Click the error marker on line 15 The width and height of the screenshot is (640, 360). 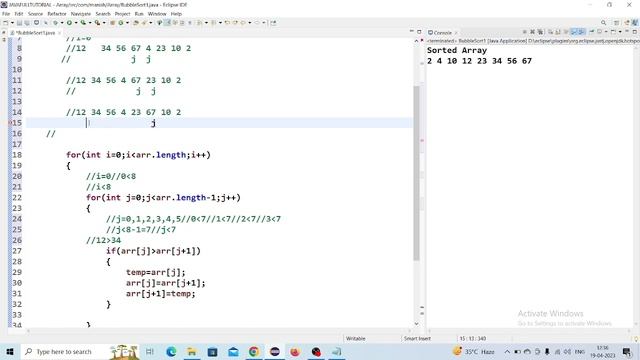pyautogui.click(x=10, y=123)
